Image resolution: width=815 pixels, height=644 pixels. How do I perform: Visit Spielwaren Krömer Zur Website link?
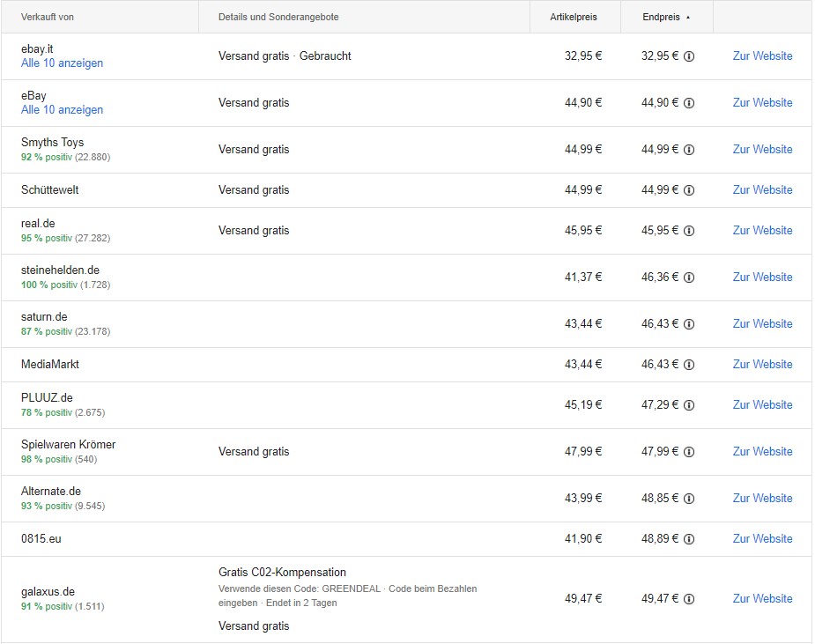762,452
